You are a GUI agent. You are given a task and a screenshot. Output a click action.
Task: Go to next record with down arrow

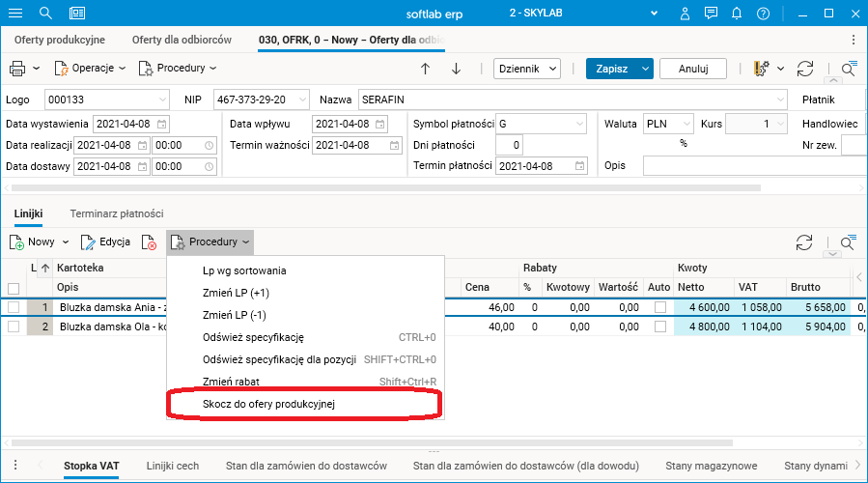(x=456, y=69)
